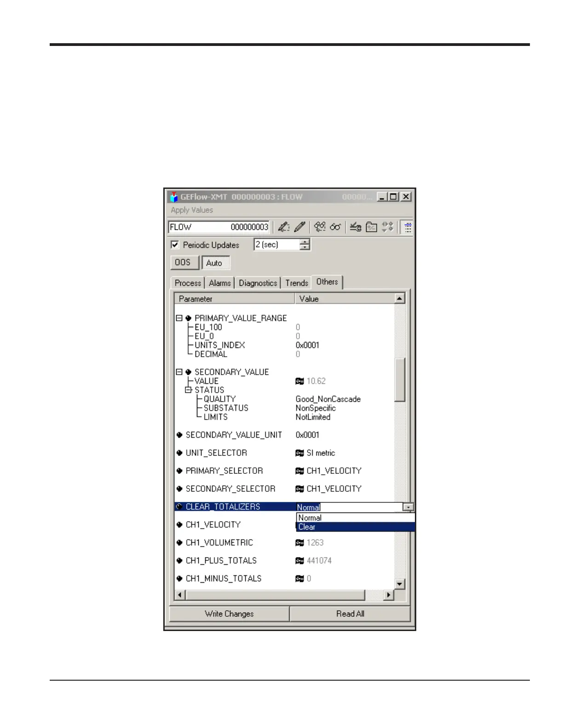Image resolution: width=563 pixels, height=728 pixels.
Task: Select Normal in the dropdown list
Action: pyautogui.click(x=355, y=518)
